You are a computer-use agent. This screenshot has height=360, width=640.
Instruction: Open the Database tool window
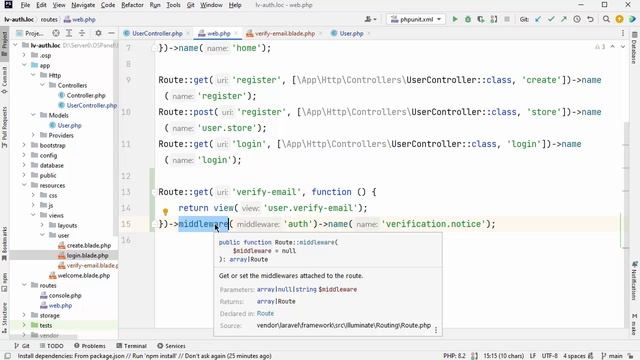point(634,48)
